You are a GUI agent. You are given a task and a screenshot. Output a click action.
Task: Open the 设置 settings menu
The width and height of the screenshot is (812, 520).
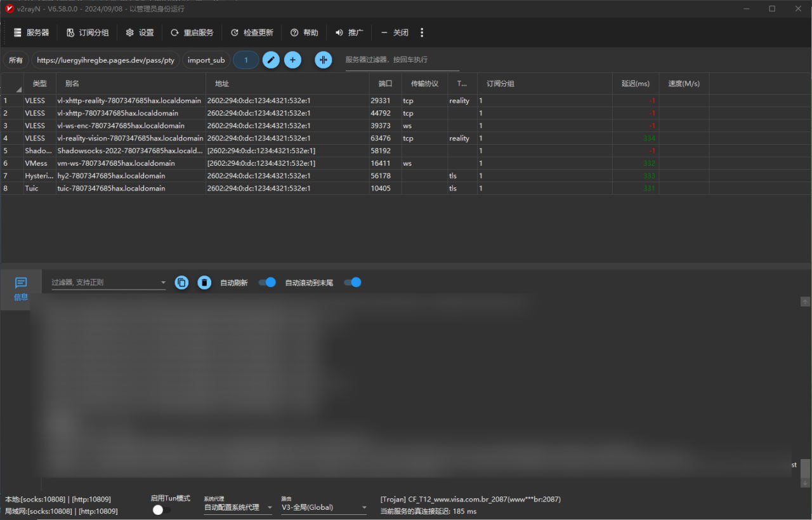tap(140, 33)
